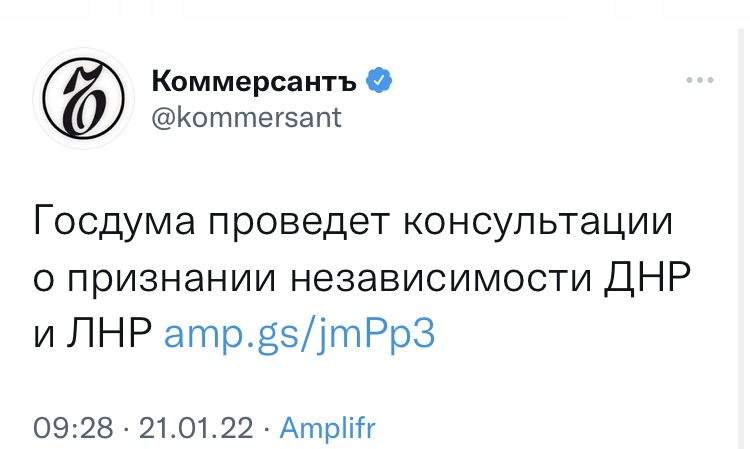This screenshot has height=449, width=750.
Task: Click the word признании in the tweet
Action: pyautogui.click(x=171, y=278)
